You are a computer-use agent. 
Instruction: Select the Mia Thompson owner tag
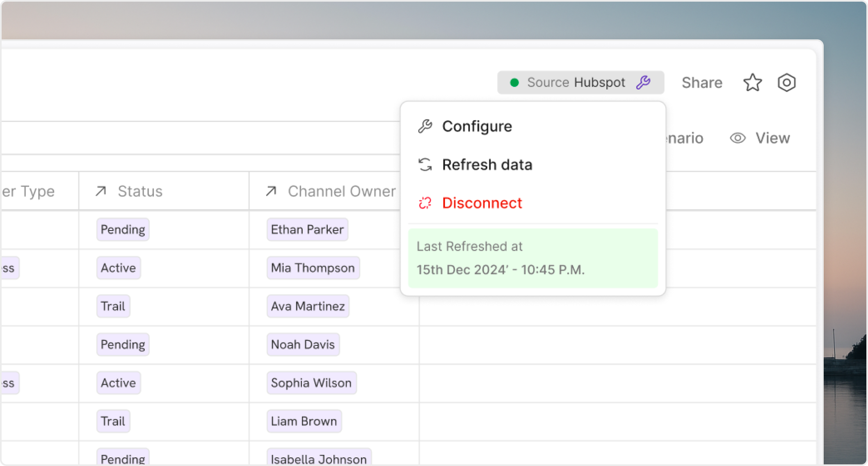point(313,268)
